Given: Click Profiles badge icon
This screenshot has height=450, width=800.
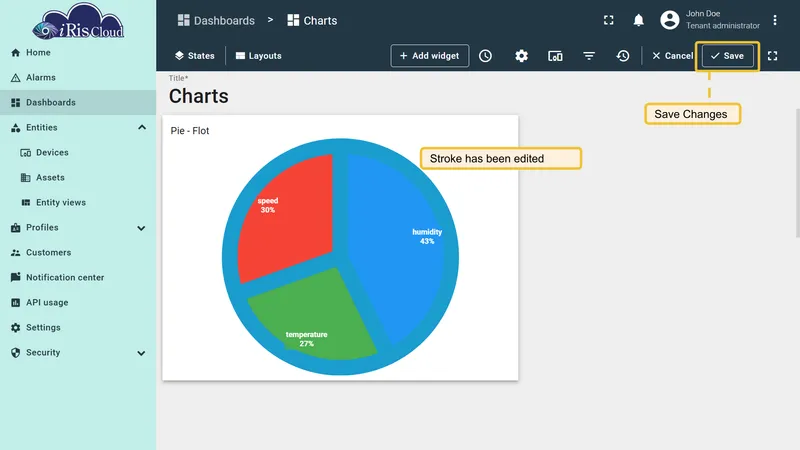Looking at the screenshot, I should point(15,228).
